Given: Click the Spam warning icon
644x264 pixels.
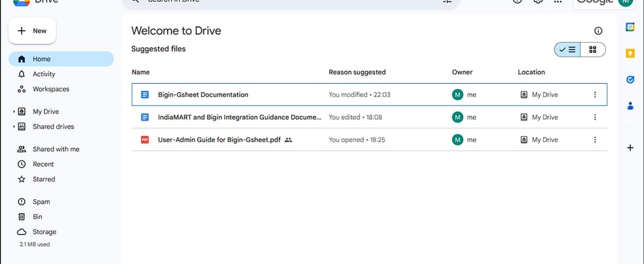Looking at the screenshot, I should (22, 202).
